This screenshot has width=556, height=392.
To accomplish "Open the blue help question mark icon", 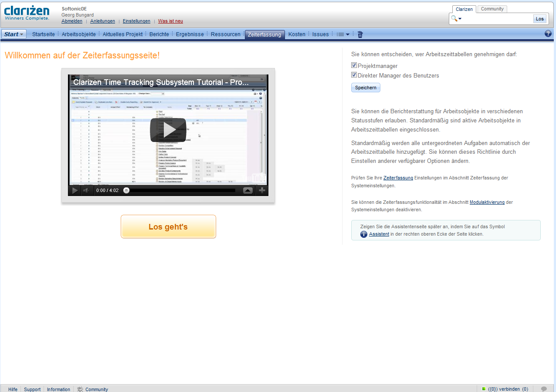I will [x=548, y=34].
